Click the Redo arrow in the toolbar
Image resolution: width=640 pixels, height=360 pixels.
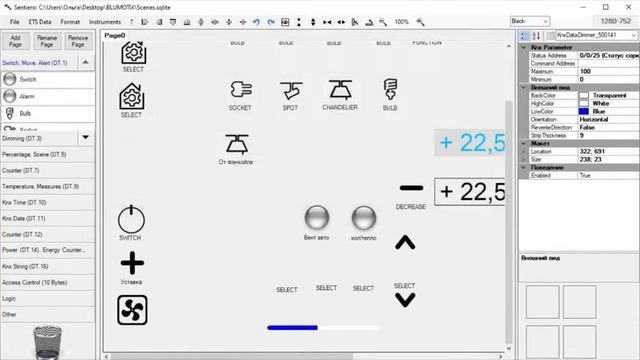(271, 22)
